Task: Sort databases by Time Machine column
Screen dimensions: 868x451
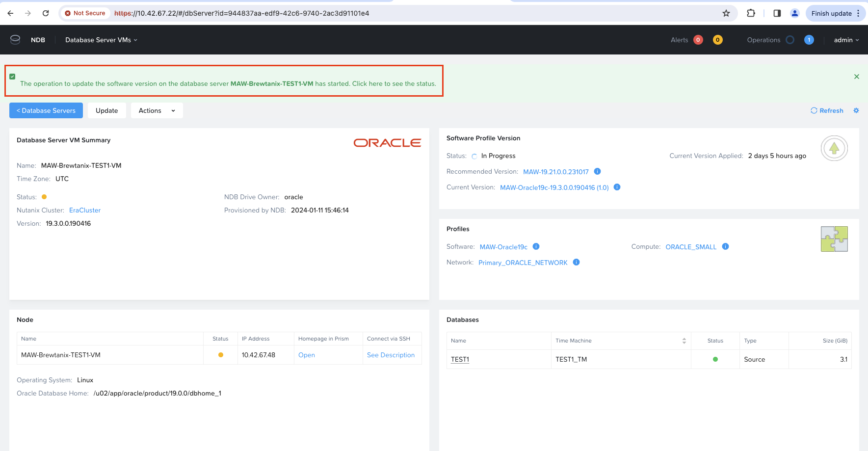Action: pyautogui.click(x=684, y=341)
